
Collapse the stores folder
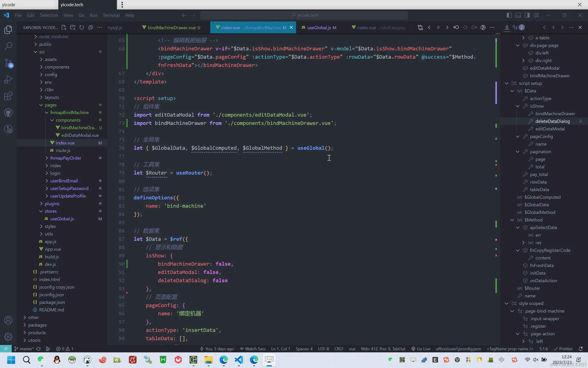point(41,211)
